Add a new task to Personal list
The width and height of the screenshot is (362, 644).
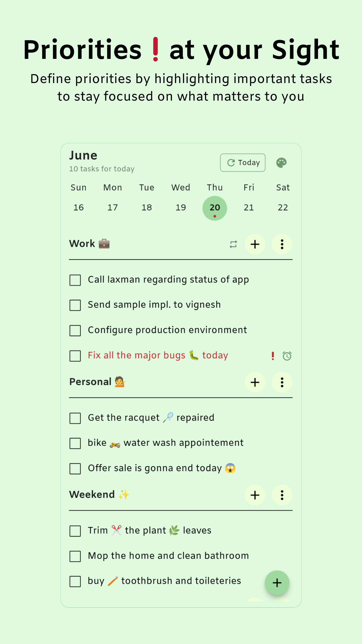[255, 382]
